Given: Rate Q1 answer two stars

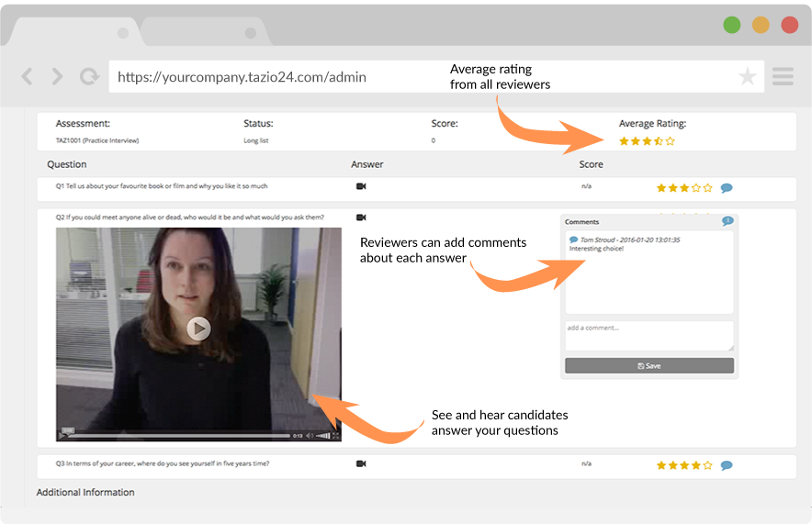Looking at the screenshot, I should click(672, 188).
